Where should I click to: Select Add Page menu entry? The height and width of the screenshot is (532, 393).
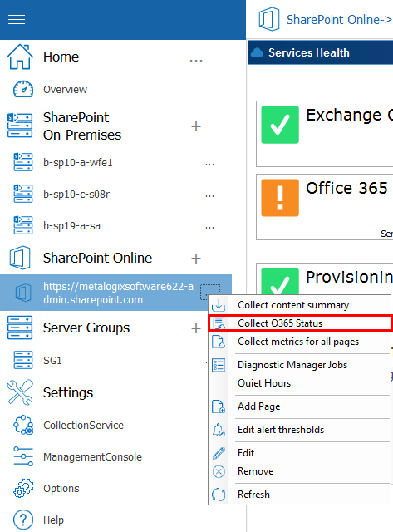(300, 406)
